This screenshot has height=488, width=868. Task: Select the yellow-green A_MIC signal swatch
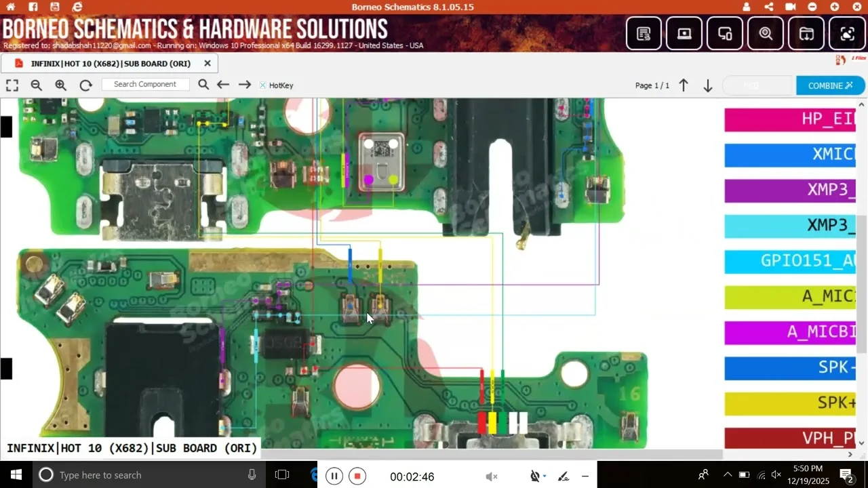click(x=790, y=297)
